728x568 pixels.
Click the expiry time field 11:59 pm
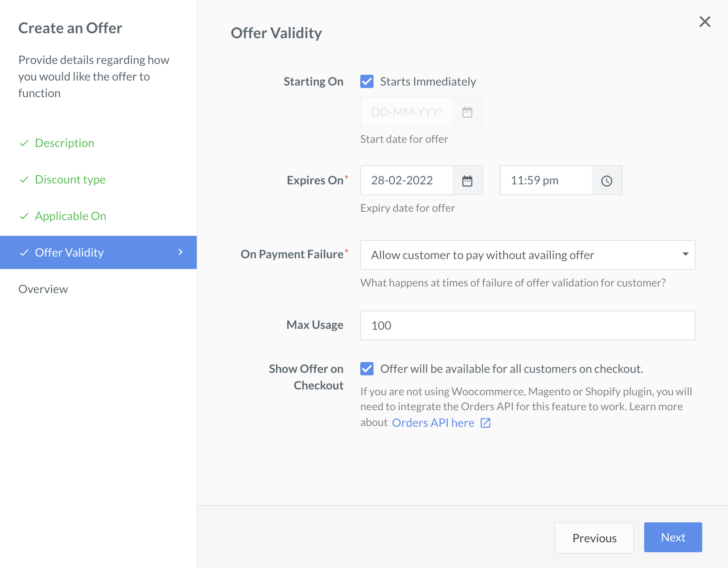pos(546,180)
